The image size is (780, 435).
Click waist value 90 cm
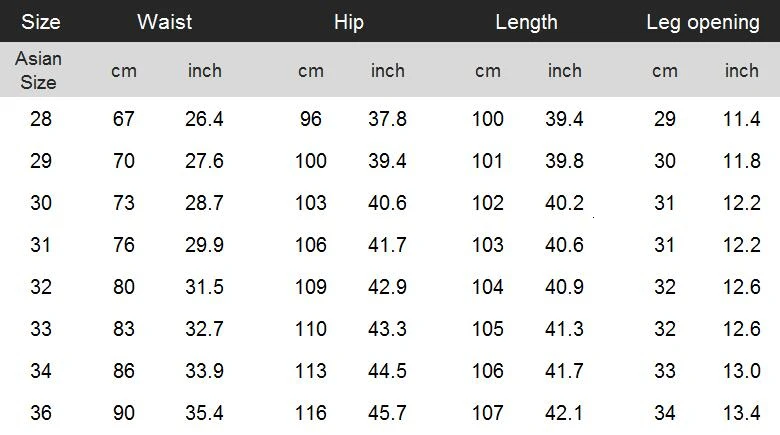(x=124, y=412)
